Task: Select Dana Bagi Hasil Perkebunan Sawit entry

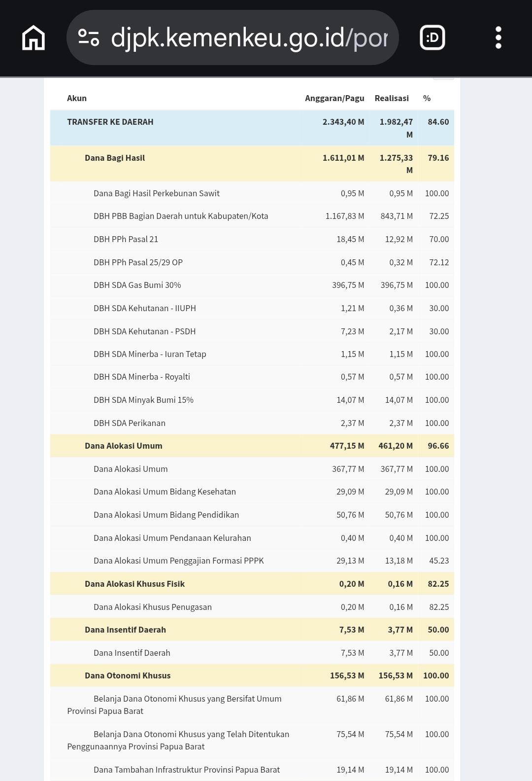Action: pyautogui.click(x=157, y=193)
